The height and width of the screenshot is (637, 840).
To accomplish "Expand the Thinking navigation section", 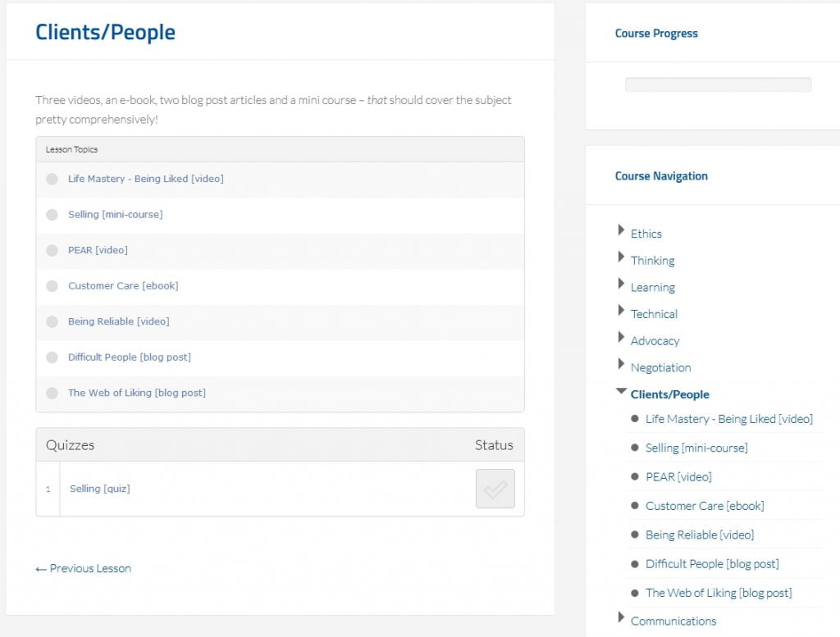I will coord(622,258).
